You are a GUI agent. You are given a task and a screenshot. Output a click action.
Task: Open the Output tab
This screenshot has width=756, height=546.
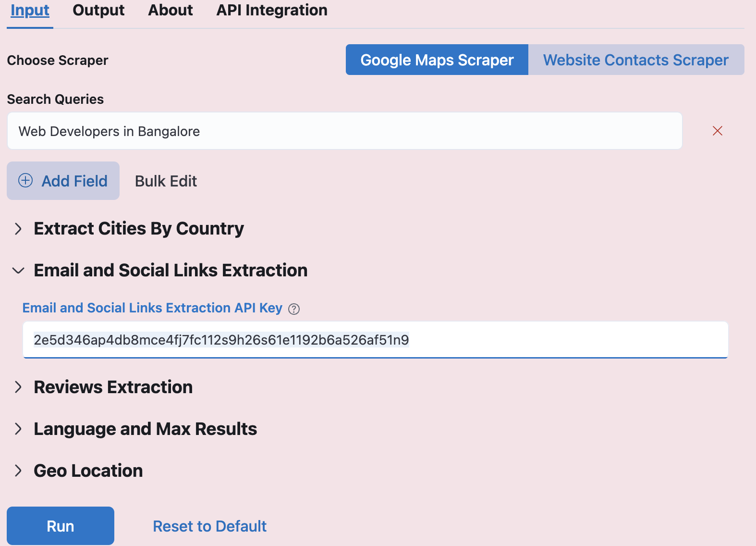coord(98,10)
